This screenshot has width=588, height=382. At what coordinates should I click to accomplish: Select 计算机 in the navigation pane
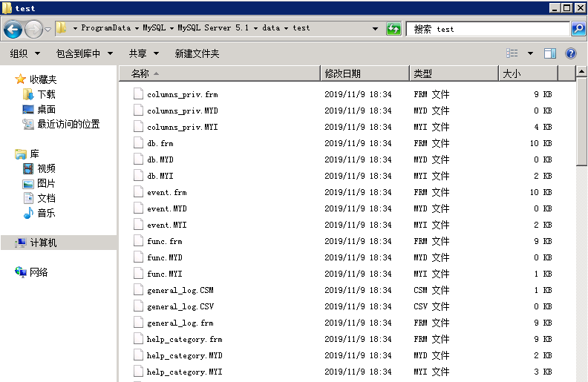[x=43, y=243]
